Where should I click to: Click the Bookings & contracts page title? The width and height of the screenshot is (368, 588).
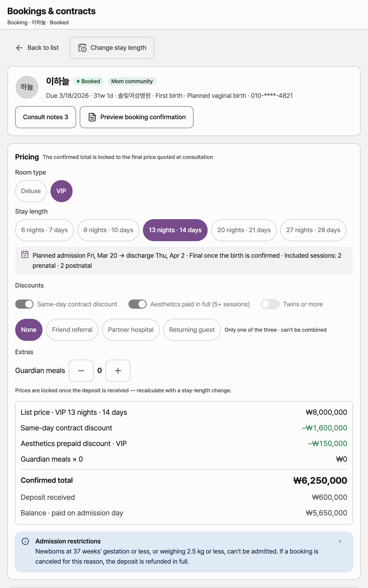coord(51,11)
